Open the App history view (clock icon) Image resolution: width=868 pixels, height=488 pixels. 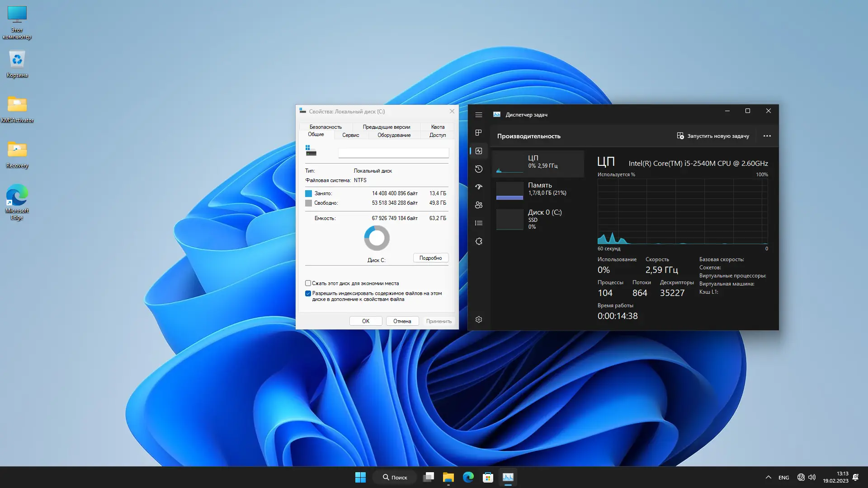(x=479, y=169)
